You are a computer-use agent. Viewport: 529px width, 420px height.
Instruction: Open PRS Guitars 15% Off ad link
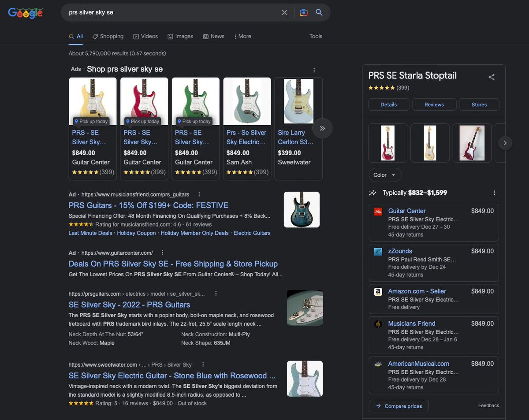pyautogui.click(x=149, y=205)
